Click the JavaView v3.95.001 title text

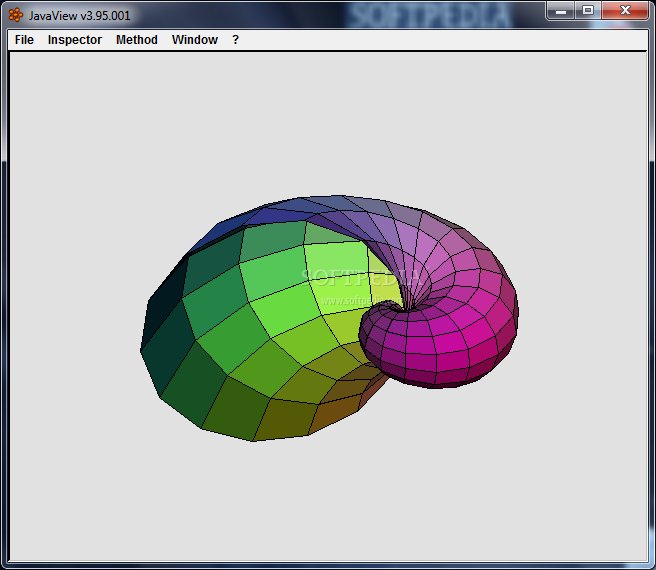point(79,16)
